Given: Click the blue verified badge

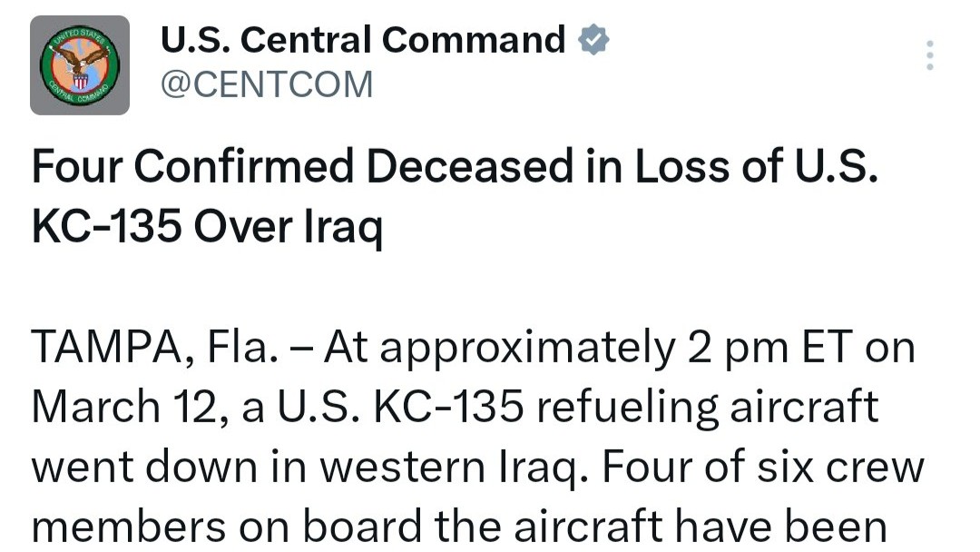Looking at the screenshot, I should [593, 40].
